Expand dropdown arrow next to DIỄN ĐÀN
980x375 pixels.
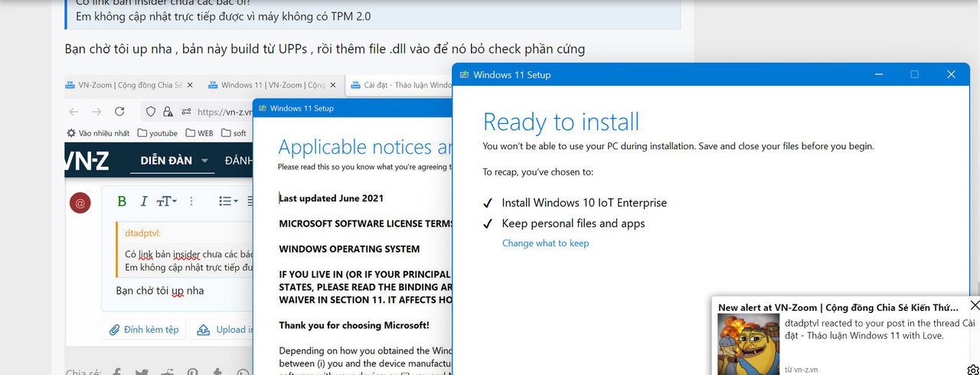[x=204, y=161]
